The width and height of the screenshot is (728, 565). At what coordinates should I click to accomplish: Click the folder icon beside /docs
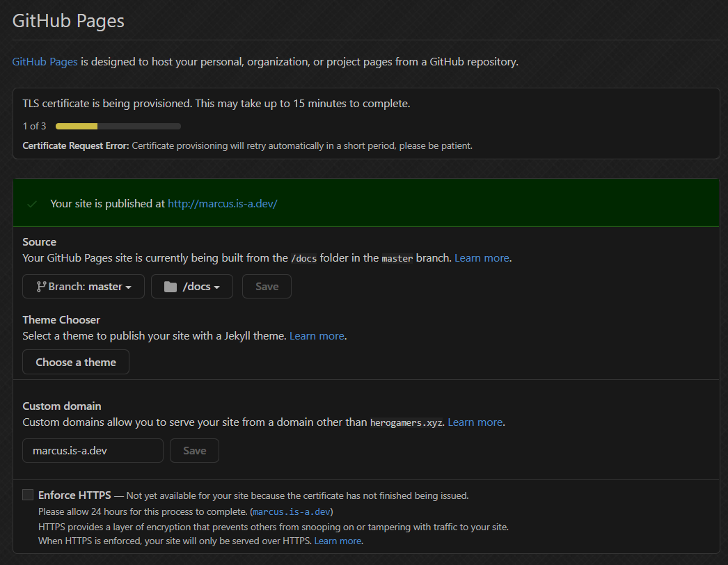coord(171,287)
